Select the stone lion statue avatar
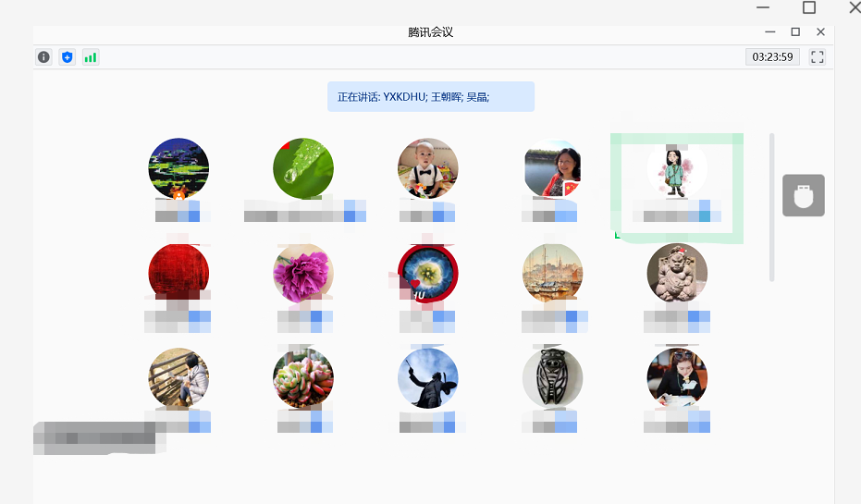This screenshot has width=861, height=504. 677,274
